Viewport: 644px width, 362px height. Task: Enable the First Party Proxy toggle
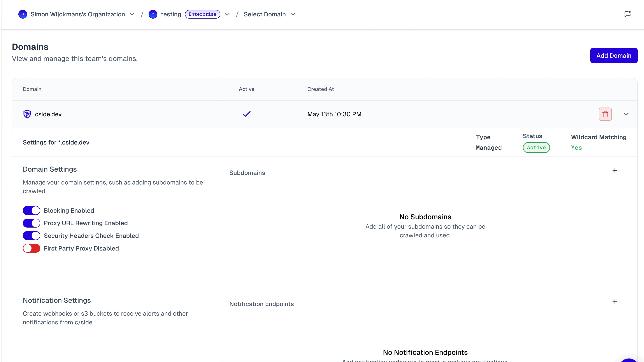tap(31, 248)
